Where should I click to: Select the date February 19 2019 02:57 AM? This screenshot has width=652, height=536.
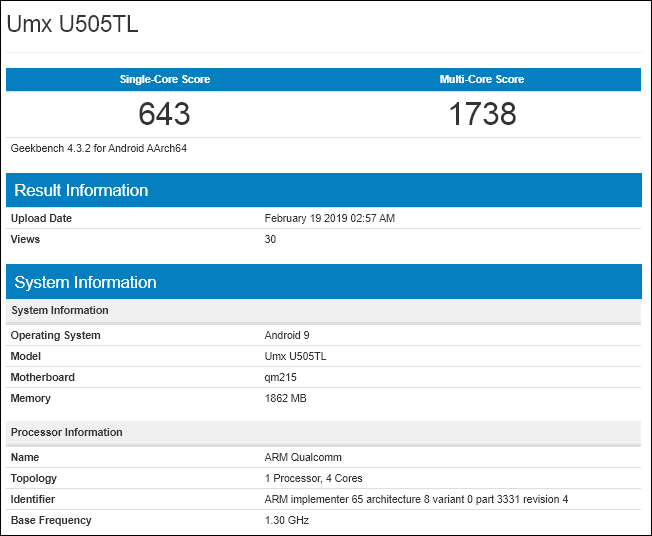click(x=329, y=218)
